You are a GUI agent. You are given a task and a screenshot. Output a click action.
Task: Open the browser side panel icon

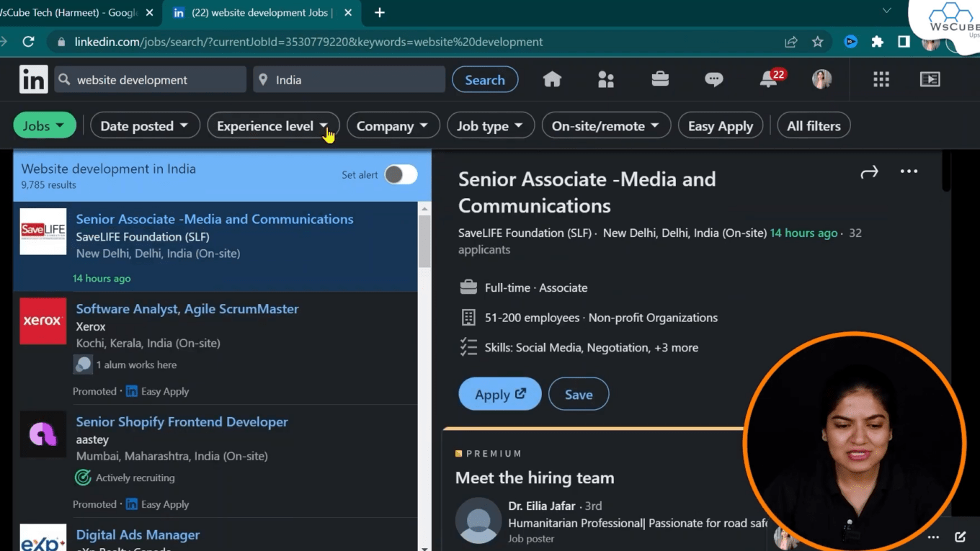pos(904,42)
